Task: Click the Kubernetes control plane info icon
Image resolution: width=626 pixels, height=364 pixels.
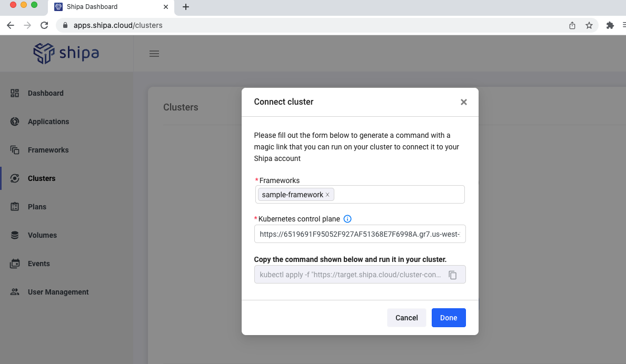Action: pyautogui.click(x=347, y=219)
